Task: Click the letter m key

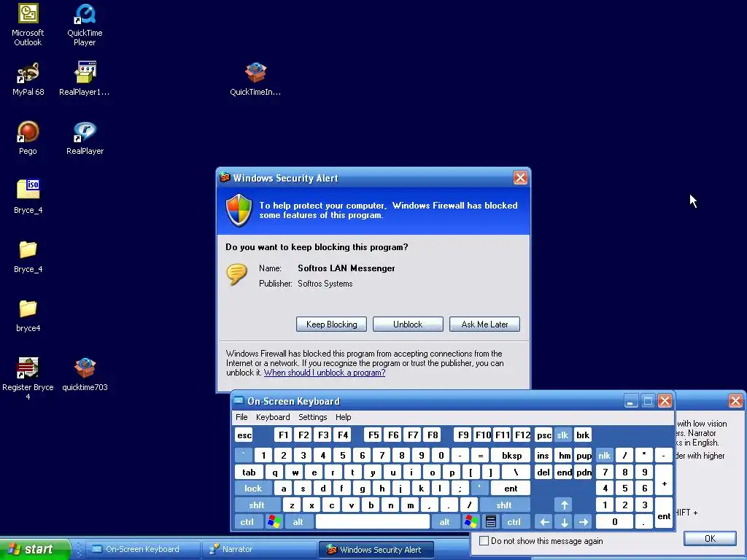Action: [x=410, y=505]
